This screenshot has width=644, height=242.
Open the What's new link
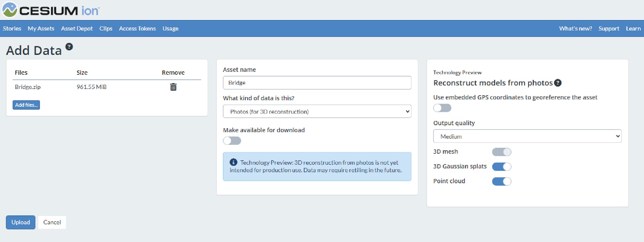[x=575, y=29]
